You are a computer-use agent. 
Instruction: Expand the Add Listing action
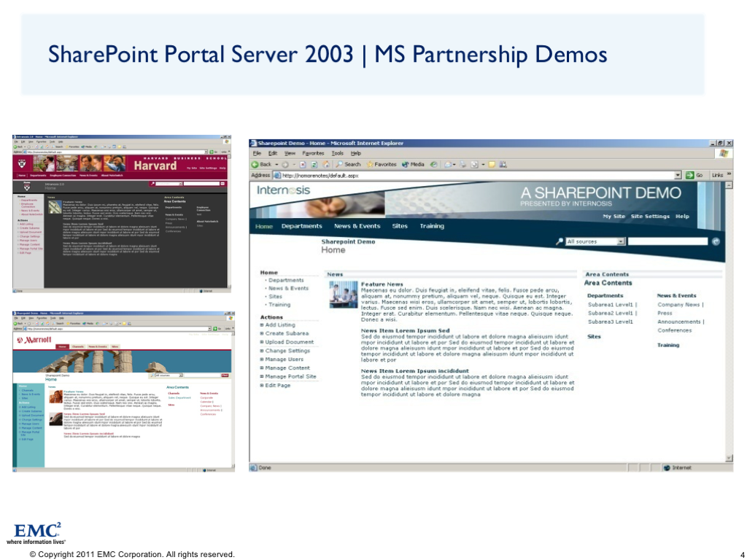pos(262,325)
